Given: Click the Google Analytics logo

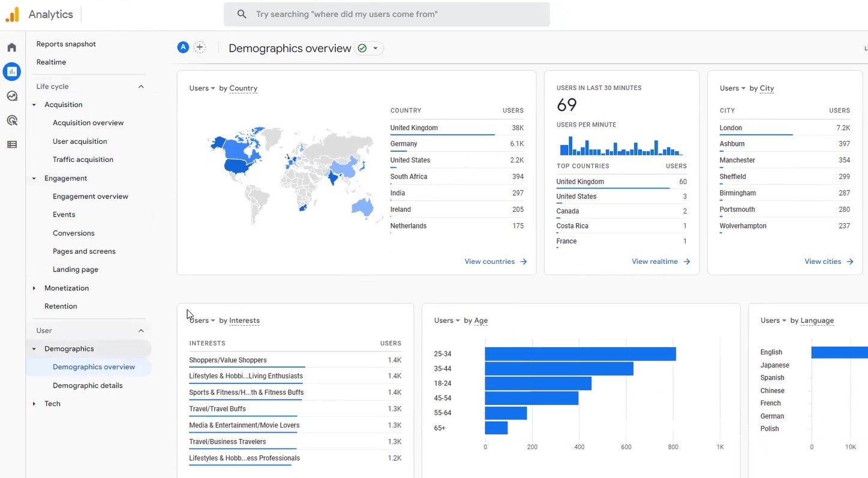Looking at the screenshot, I should [x=12, y=14].
